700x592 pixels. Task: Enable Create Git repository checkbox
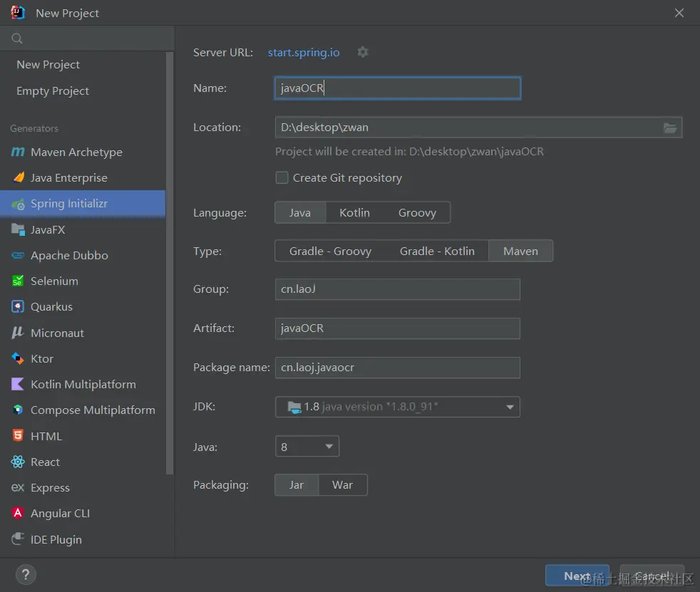point(282,177)
